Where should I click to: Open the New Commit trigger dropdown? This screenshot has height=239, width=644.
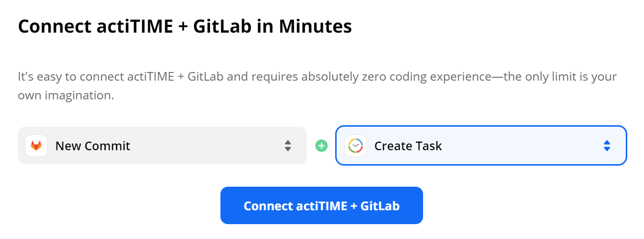(162, 145)
